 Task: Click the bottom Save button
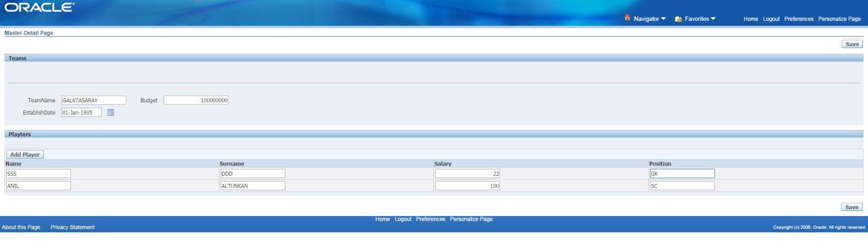coord(852,207)
